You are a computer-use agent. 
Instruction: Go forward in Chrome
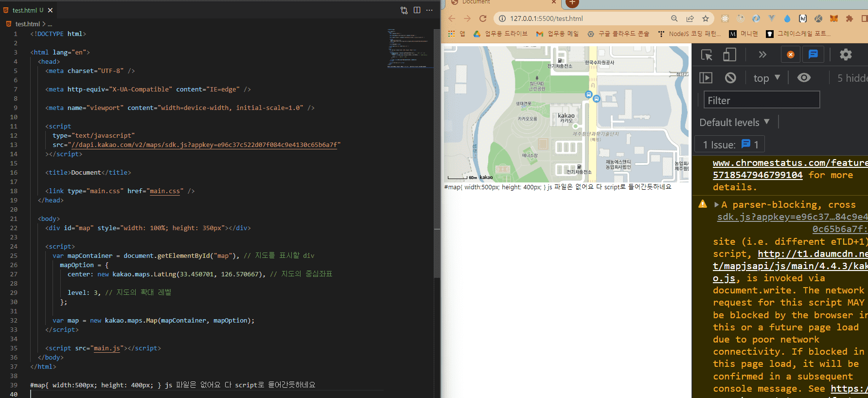tap(467, 18)
